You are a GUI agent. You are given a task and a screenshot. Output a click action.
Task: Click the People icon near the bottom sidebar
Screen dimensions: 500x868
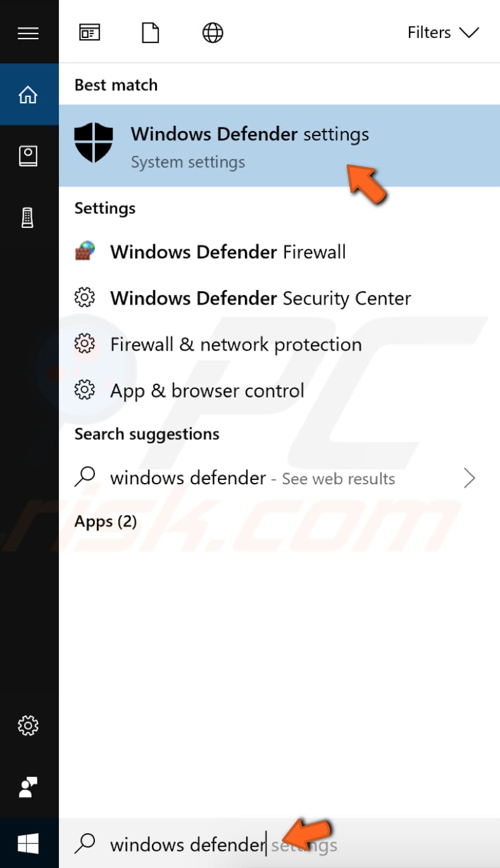click(29, 787)
